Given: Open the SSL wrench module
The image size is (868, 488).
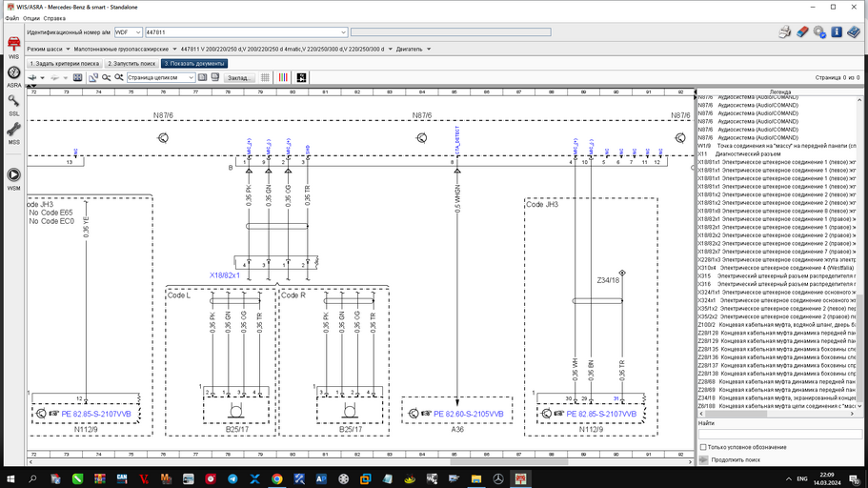Looking at the screenshot, I should click(x=13, y=105).
